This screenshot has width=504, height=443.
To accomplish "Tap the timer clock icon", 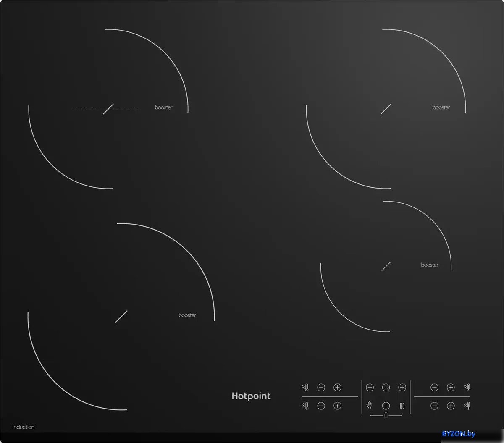I will pyautogui.click(x=386, y=387).
